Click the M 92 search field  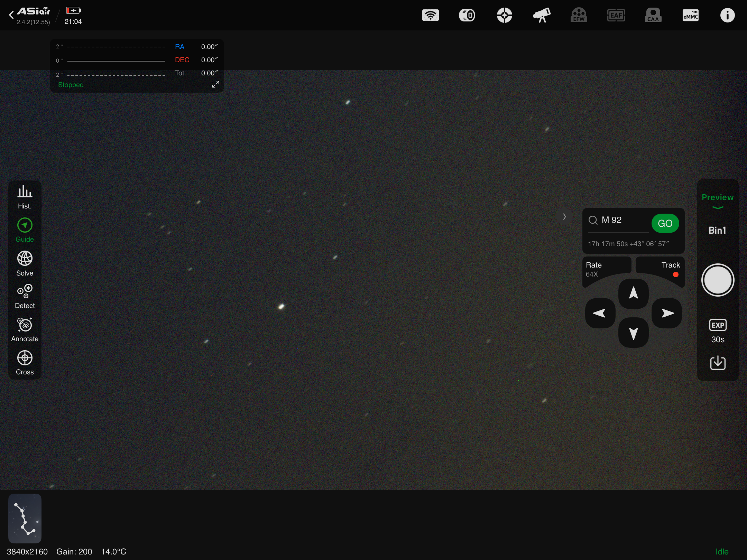pyautogui.click(x=619, y=220)
